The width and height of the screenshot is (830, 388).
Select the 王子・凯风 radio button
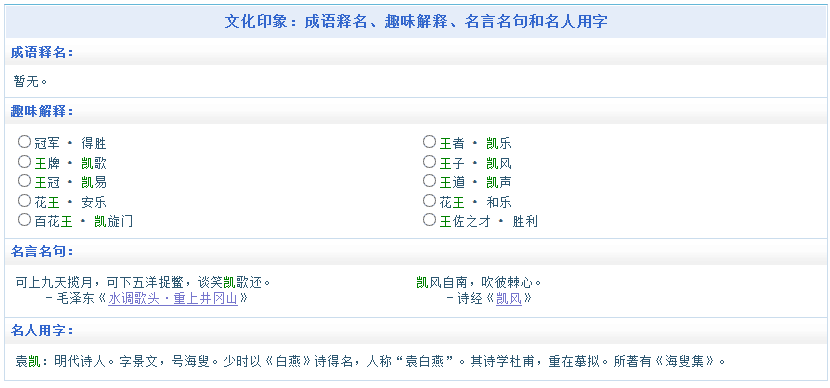pos(429,161)
